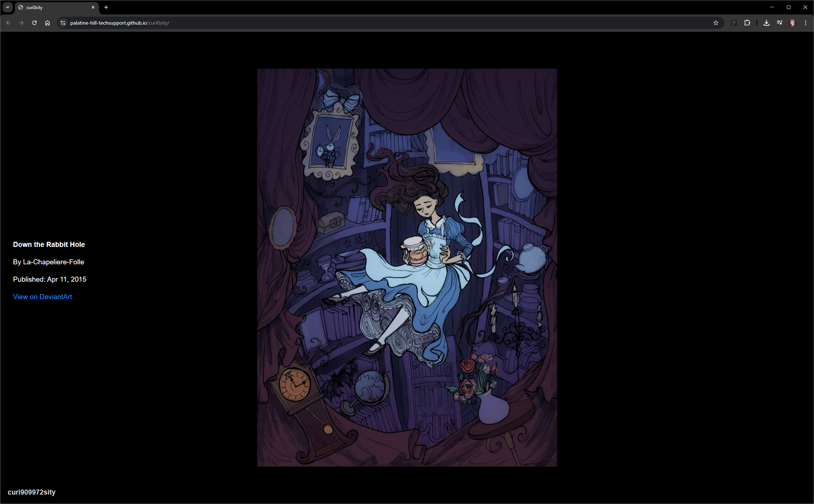The width and height of the screenshot is (814, 504).
Task: Click the By La-Chapeliere-Folle author text
Action: tap(49, 262)
